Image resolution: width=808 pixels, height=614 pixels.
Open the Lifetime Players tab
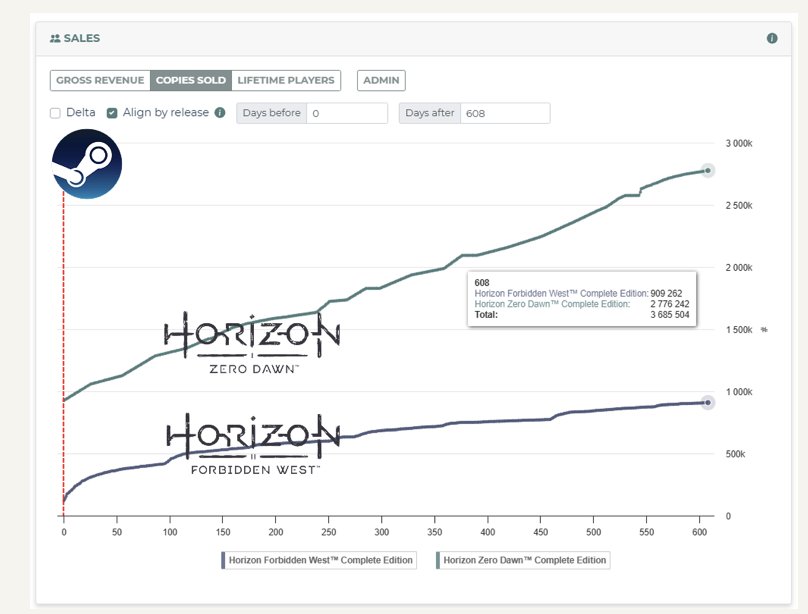pos(286,80)
